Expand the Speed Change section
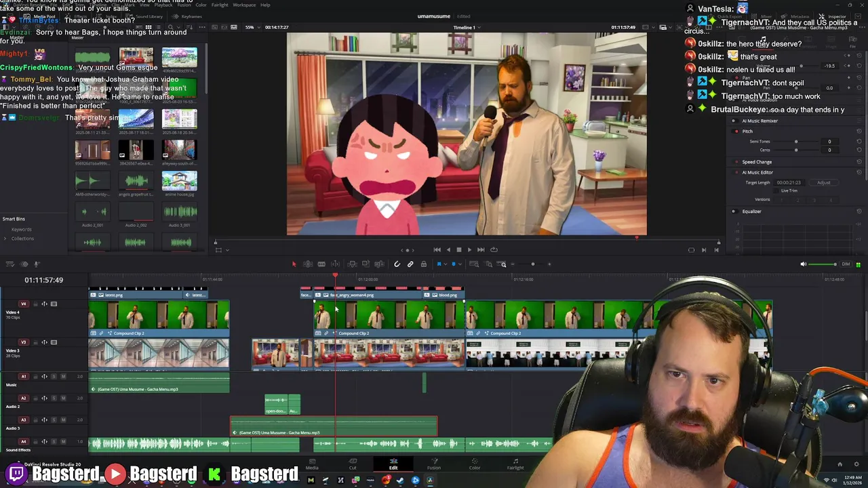Screen dimensions: 868x488 [x=757, y=162]
